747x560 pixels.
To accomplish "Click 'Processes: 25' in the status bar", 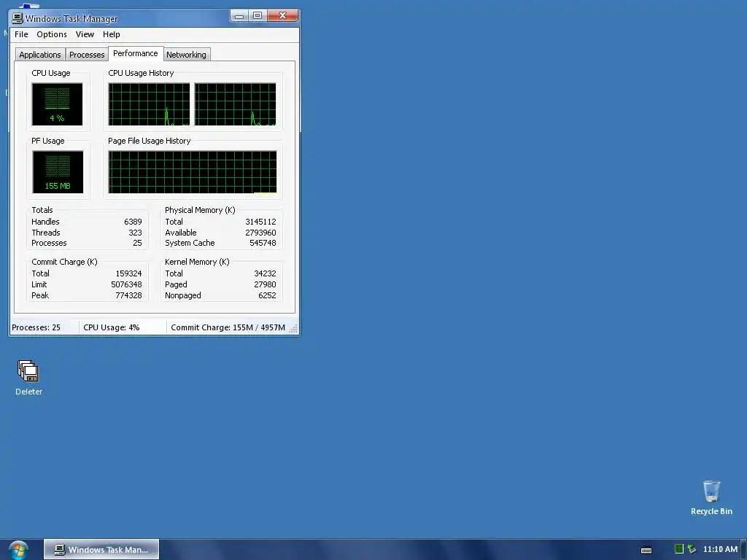I will coord(36,327).
